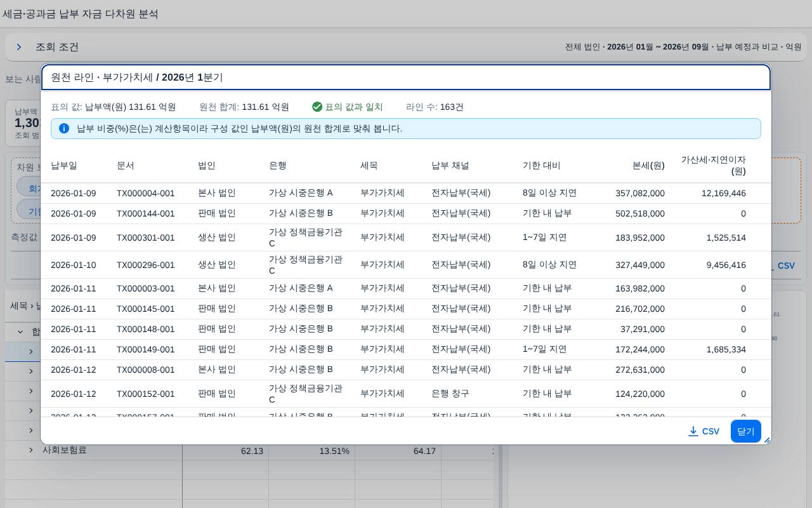Select document TX000145-001

tap(145, 309)
